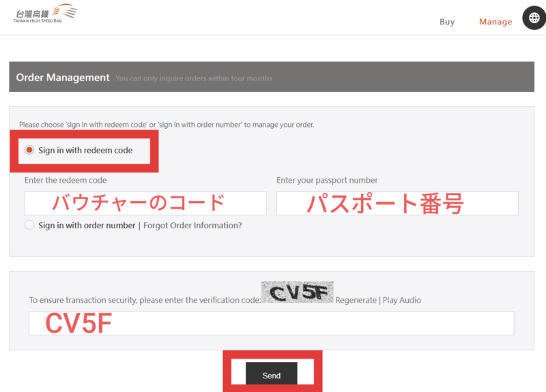Screen dimensions: 546x392
Task: Click the transaction security instruction text
Action: 145,300
